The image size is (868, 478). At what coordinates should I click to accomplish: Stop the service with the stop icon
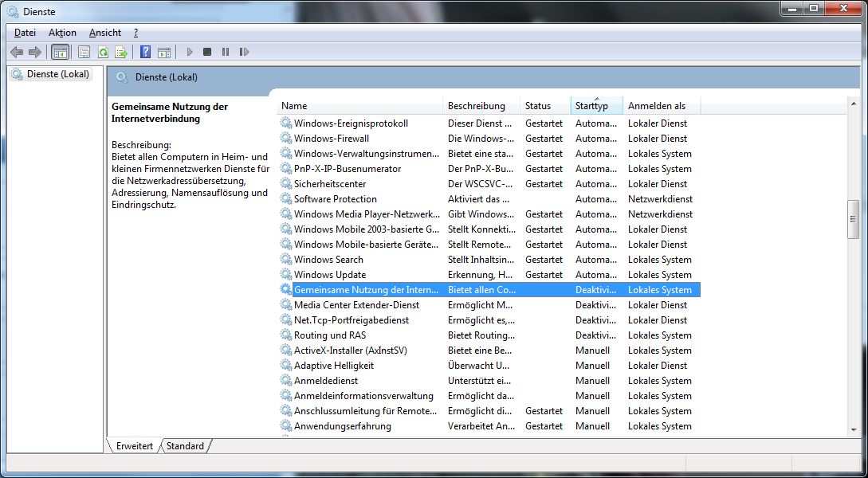tap(207, 52)
